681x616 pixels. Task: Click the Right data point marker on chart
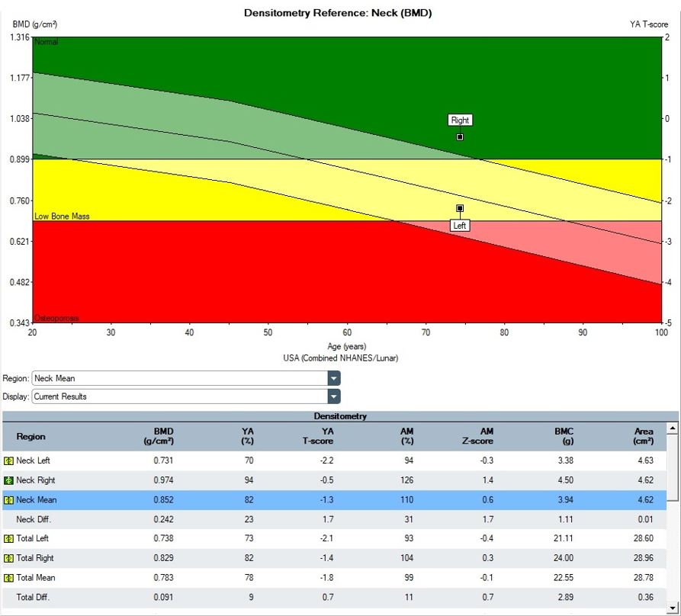(x=460, y=137)
